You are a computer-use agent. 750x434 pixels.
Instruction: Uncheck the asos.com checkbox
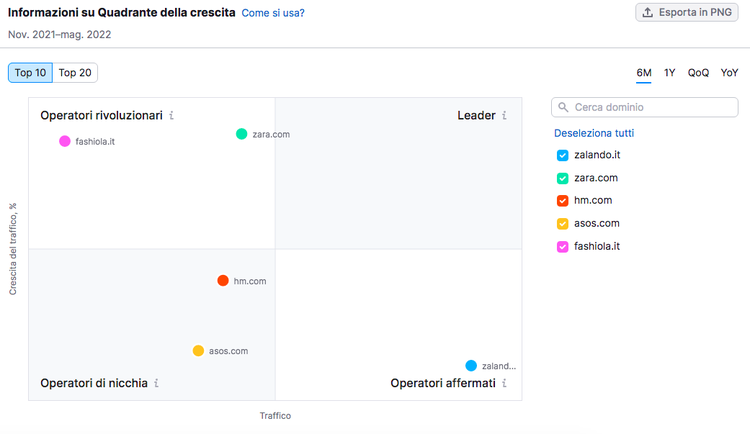pyautogui.click(x=562, y=223)
